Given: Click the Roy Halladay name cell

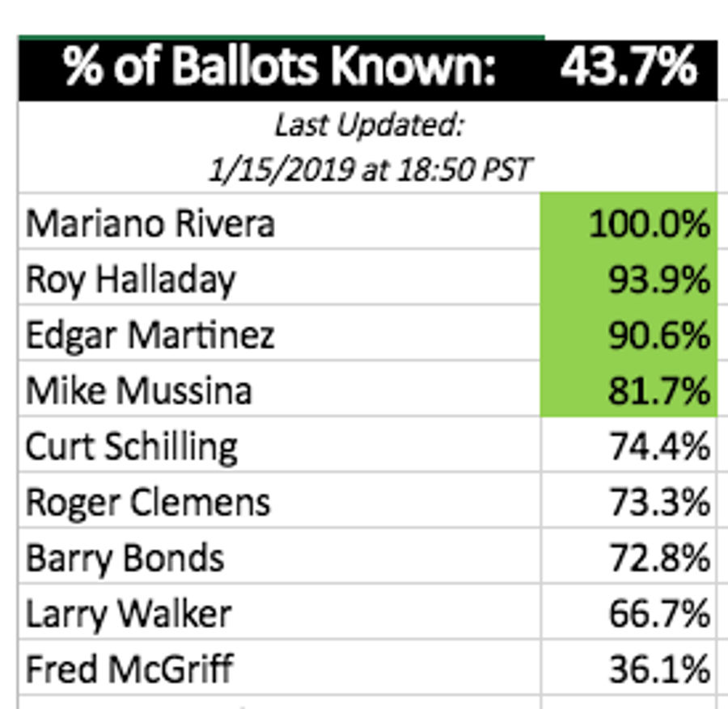Looking at the screenshot, I should (x=280, y=277).
